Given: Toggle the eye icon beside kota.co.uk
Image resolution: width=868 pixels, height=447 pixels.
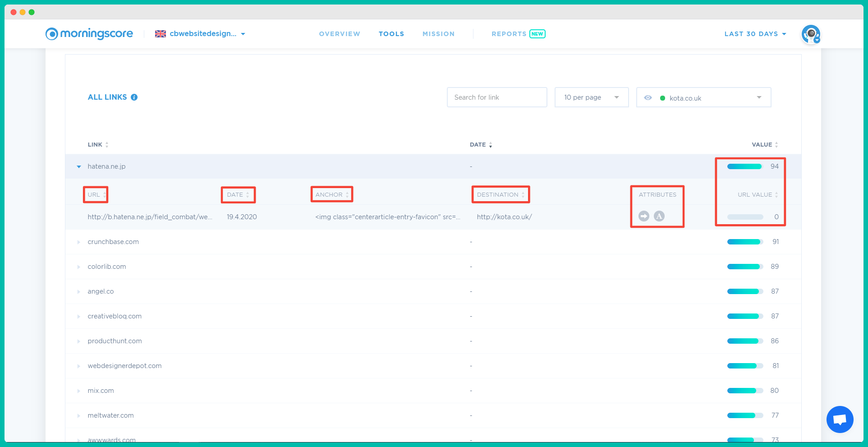Looking at the screenshot, I should click(648, 98).
